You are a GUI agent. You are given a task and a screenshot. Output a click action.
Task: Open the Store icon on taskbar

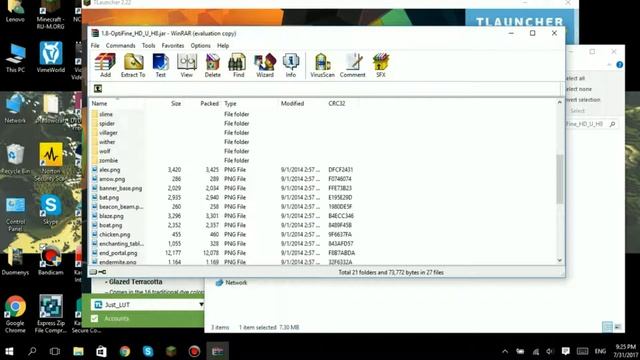point(102,351)
